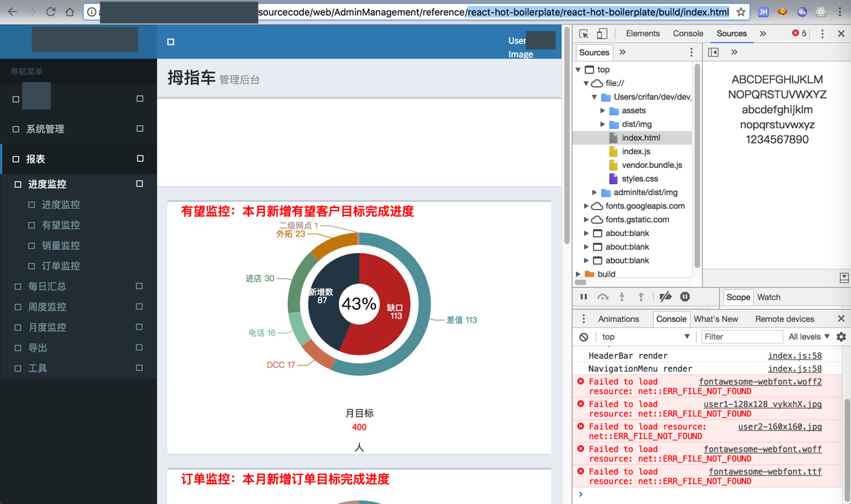851x504 pixels.
Task: Select the Watch tab in debugger
Action: point(768,297)
